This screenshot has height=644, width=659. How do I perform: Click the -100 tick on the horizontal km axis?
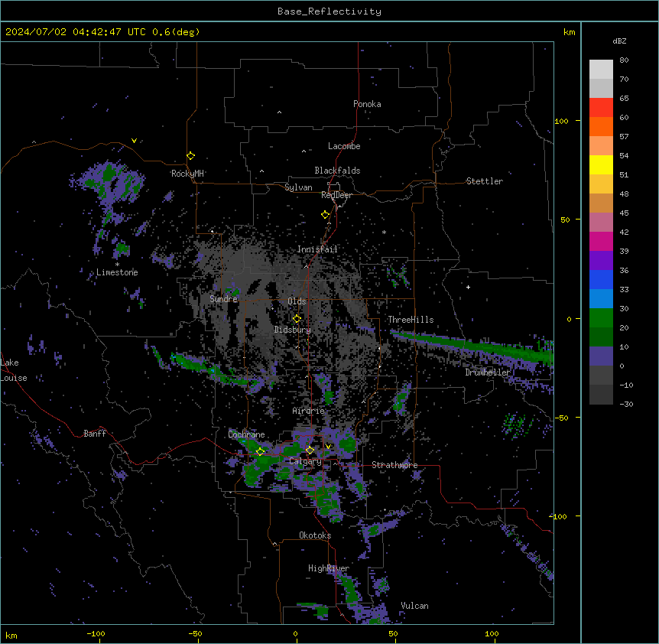96,633
